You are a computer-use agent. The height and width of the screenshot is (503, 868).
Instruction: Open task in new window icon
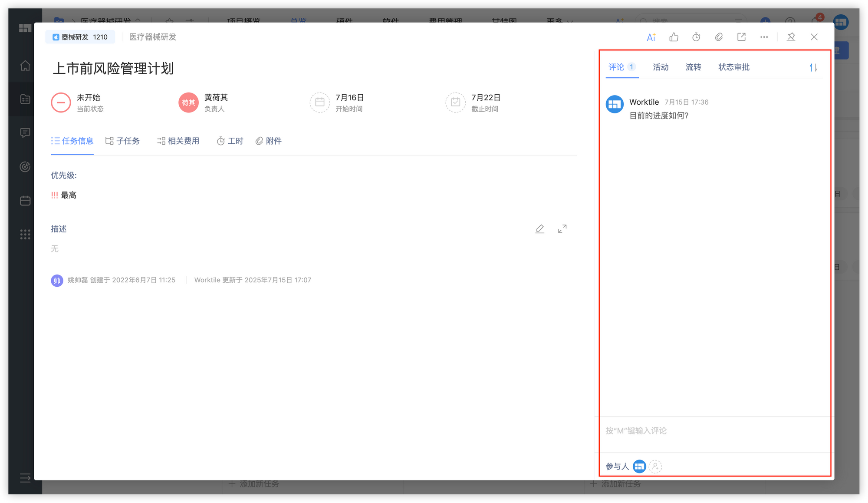[x=741, y=37]
